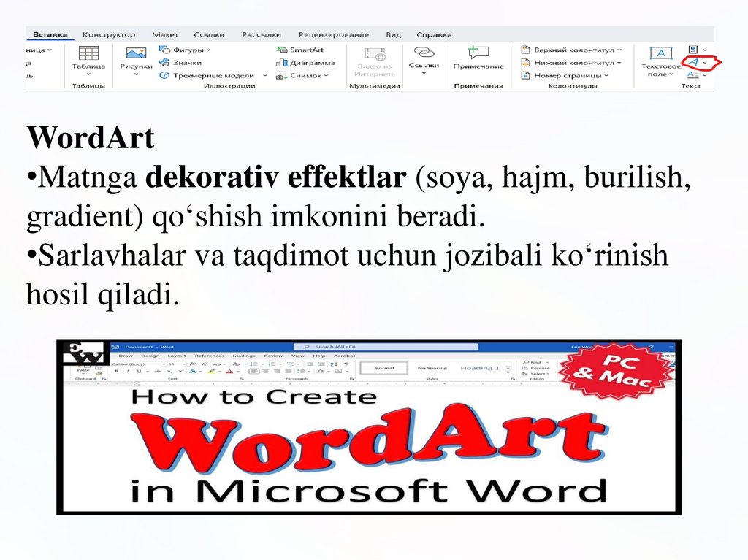The image size is (748, 560).
Task: Click Replace in the Editing group
Action: click(535, 368)
